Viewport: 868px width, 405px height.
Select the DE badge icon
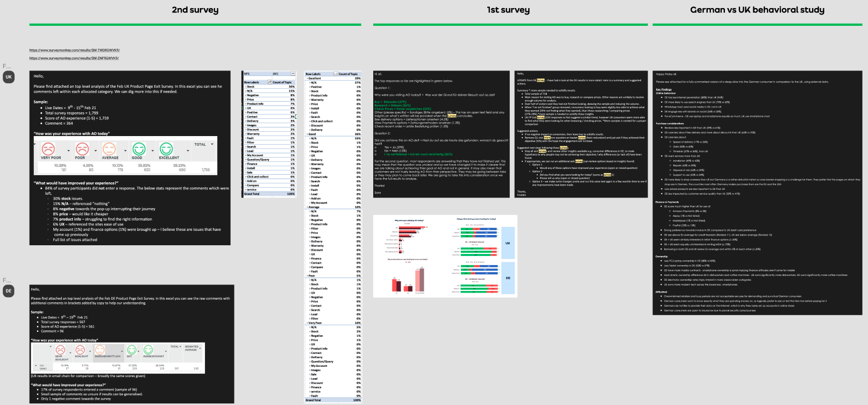point(9,291)
